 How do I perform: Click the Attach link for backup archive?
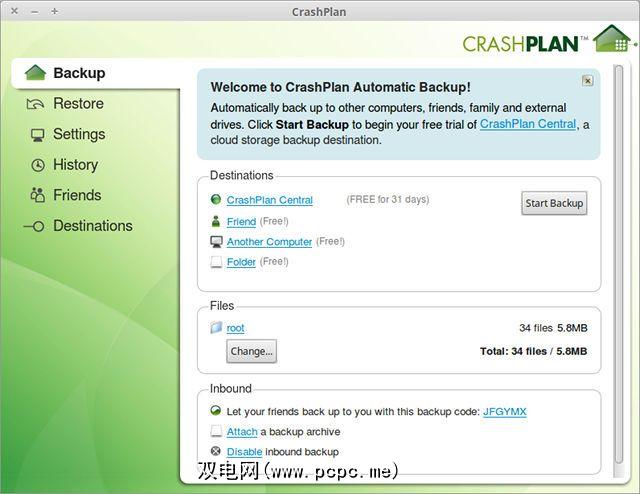(x=242, y=432)
